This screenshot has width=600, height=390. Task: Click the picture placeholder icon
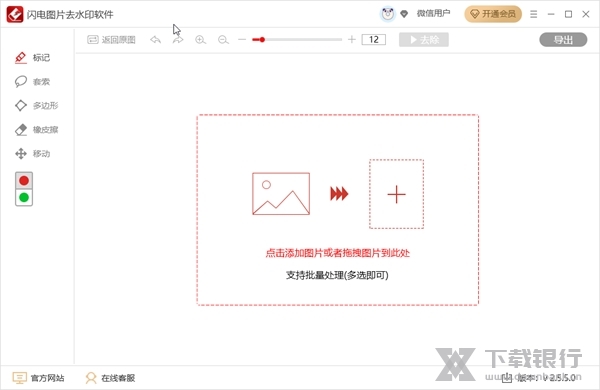point(281,194)
